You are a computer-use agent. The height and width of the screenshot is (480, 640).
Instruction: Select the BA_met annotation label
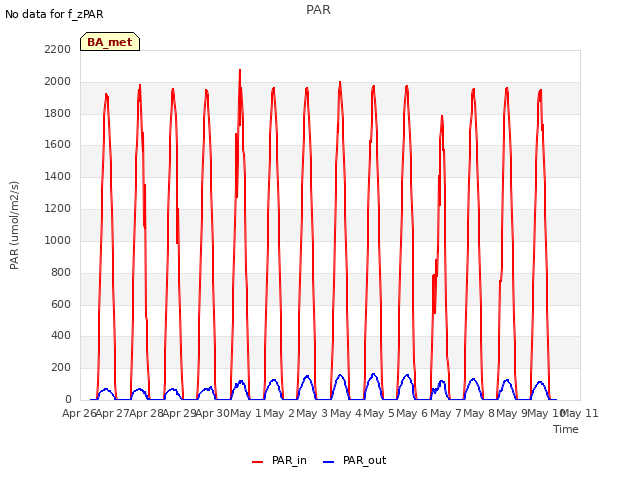(x=110, y=42)
